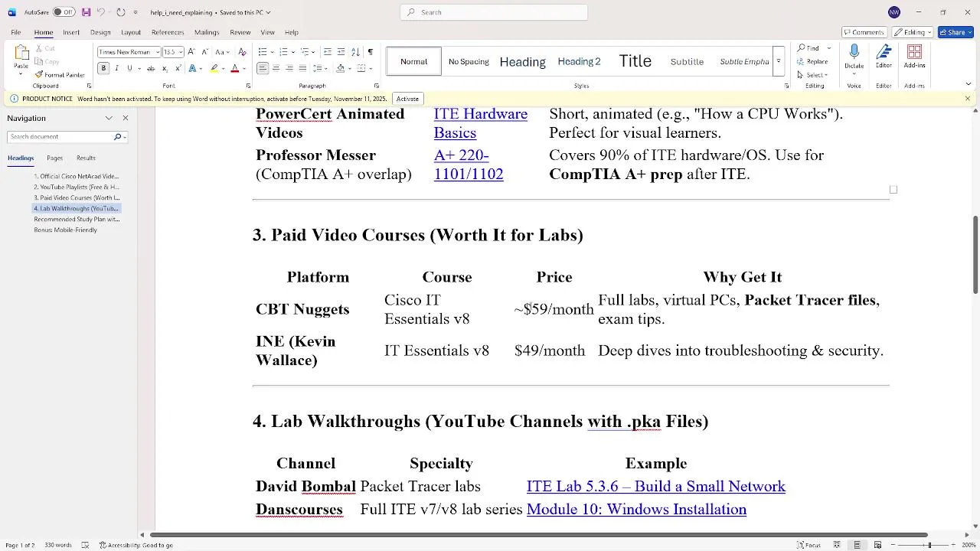Toggle Print Layout view in status bar

(857, 545)
